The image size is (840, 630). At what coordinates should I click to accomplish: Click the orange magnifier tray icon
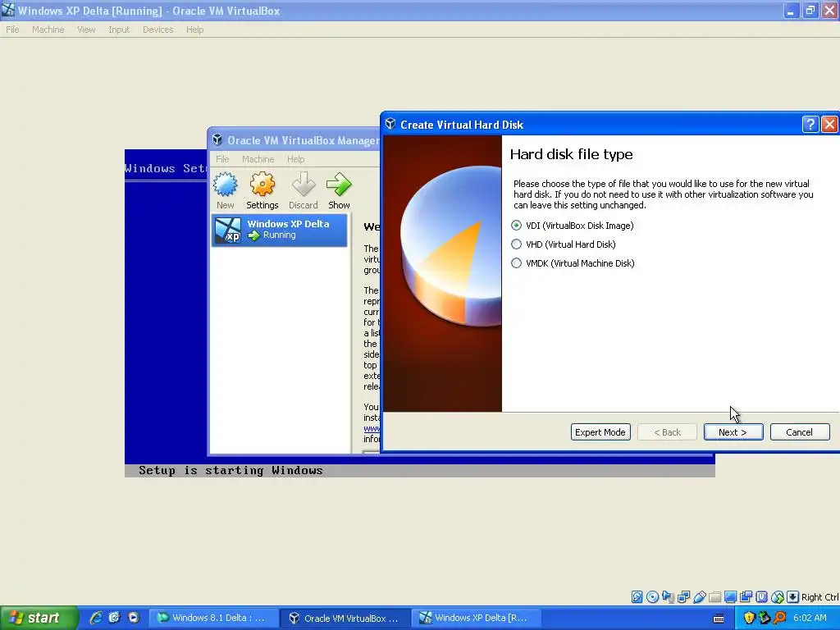tap(779, 618)
